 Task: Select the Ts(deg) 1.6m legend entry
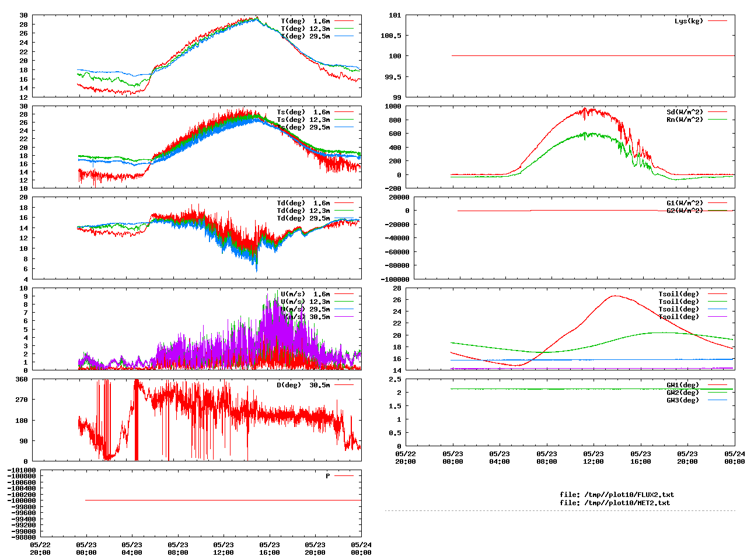tap(303, 112)
